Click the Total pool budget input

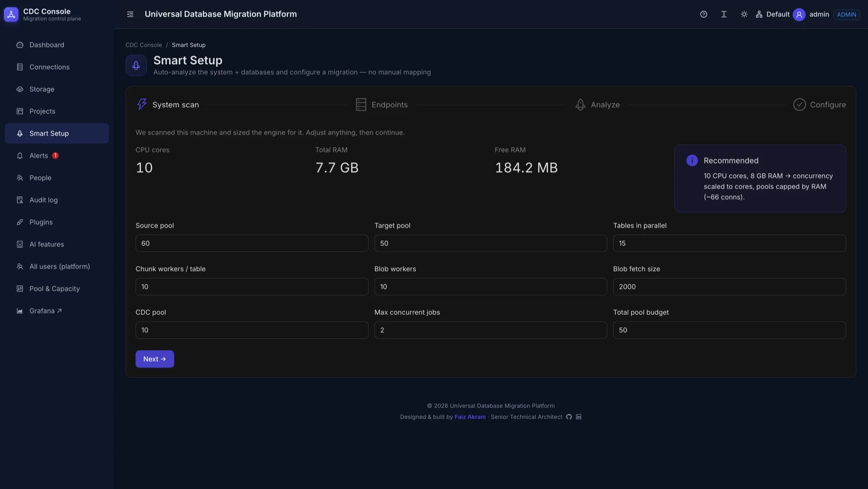pos(729,330)
